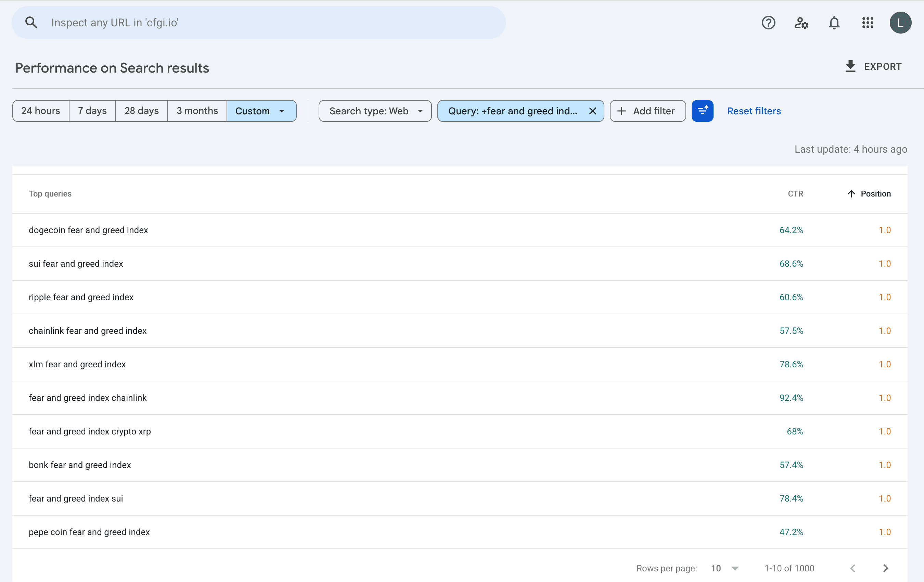Screen dimensions: 924x582
Task: Open the Rows per page dropdown
Action: tap(724, 568)
